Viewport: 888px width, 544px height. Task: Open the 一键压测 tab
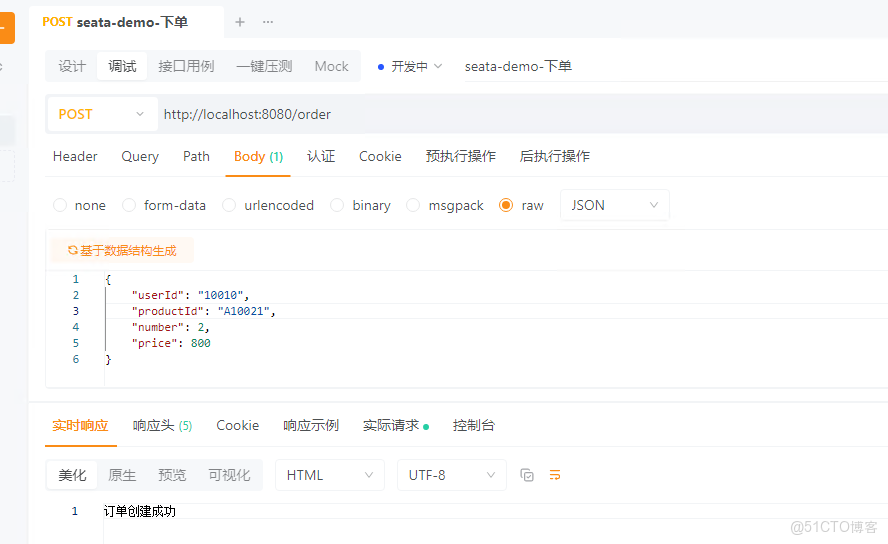(264, 66)
